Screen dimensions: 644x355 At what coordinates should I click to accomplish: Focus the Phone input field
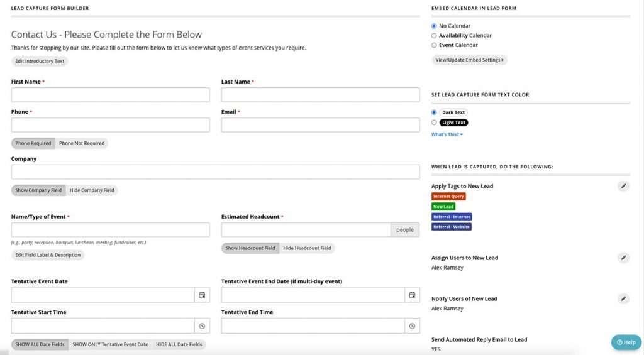111,125
